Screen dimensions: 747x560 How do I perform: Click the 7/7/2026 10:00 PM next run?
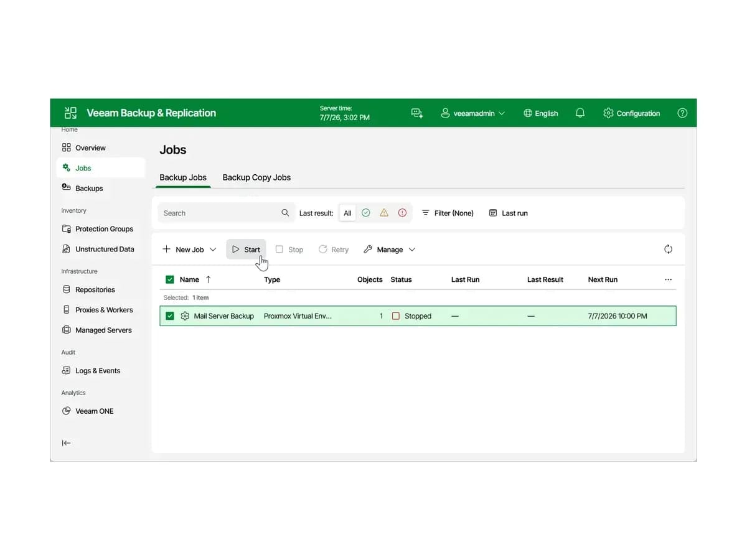(618, 316)
